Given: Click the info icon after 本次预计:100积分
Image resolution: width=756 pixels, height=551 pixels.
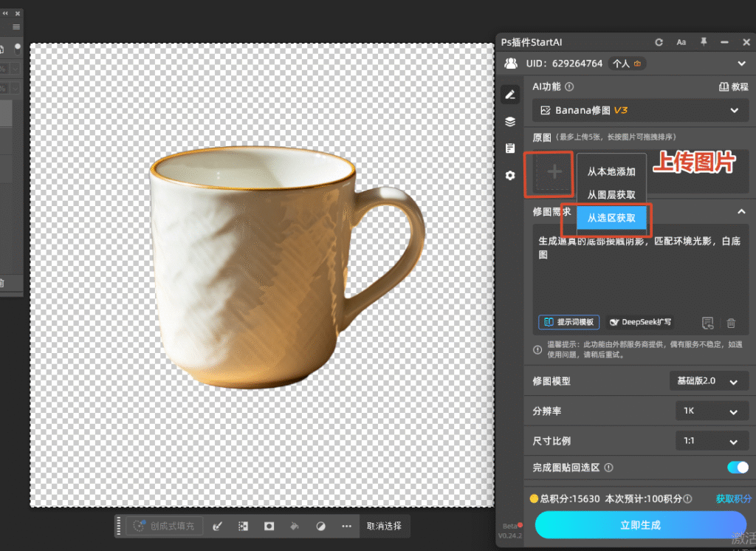Looking at the screenshot, I should (687, 499).
